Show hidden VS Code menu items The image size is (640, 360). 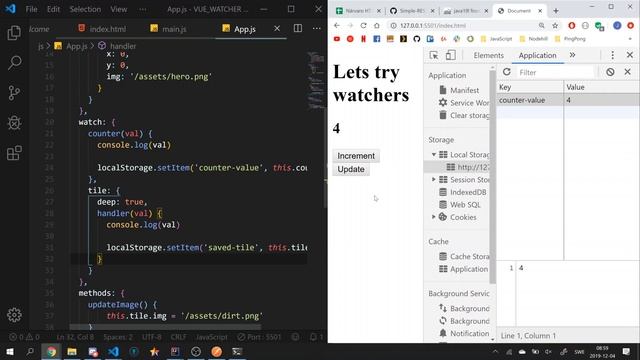coord(142,9)
